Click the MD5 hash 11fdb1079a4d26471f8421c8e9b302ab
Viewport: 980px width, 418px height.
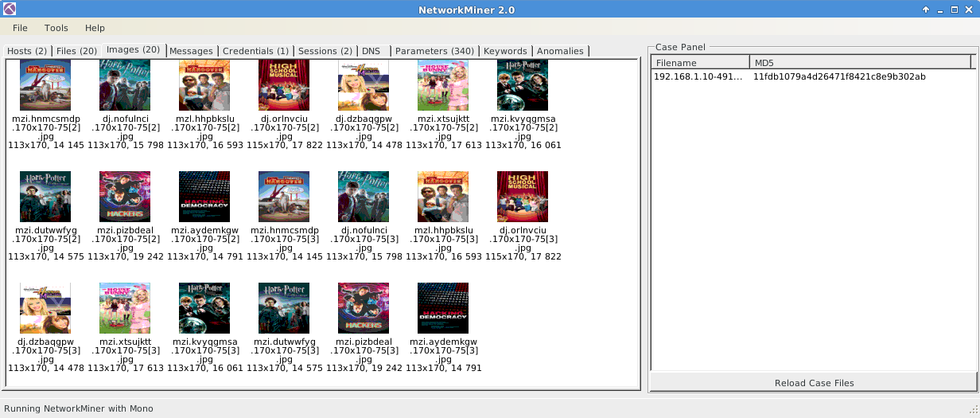pos(839,76)
